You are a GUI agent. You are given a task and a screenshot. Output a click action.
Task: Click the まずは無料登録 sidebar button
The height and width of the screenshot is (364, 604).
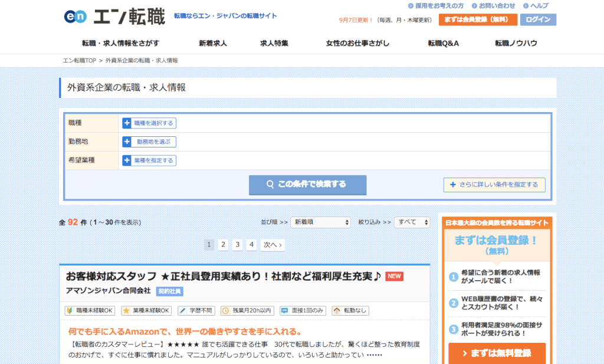pos(497,353)
